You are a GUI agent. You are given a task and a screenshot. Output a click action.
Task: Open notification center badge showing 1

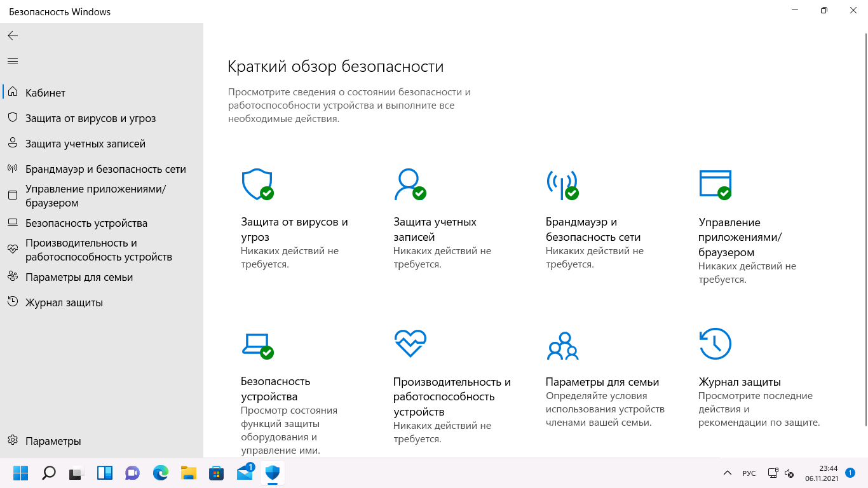(850, 473)
